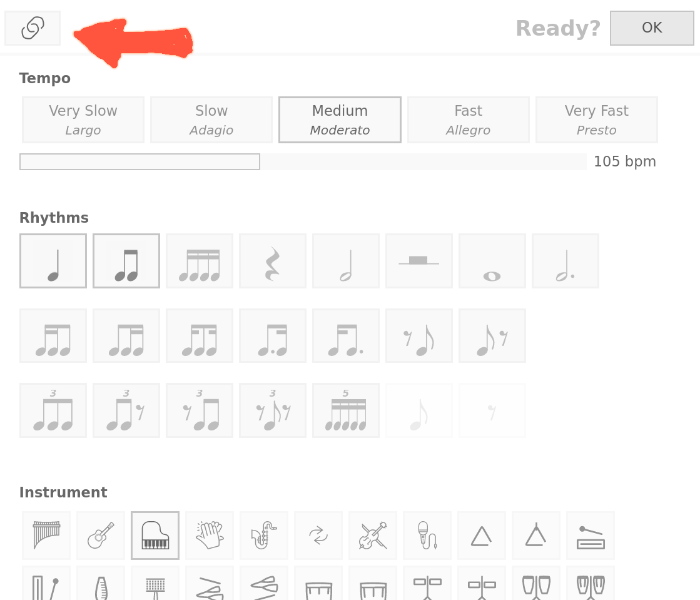Select the microphone voice instrument

tap(427, 536)
